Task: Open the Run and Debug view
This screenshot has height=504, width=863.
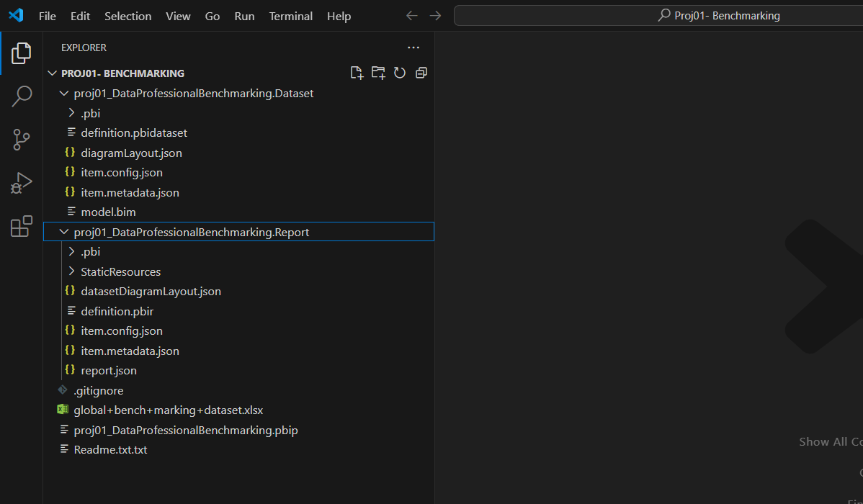Action: tap(21, 182)
